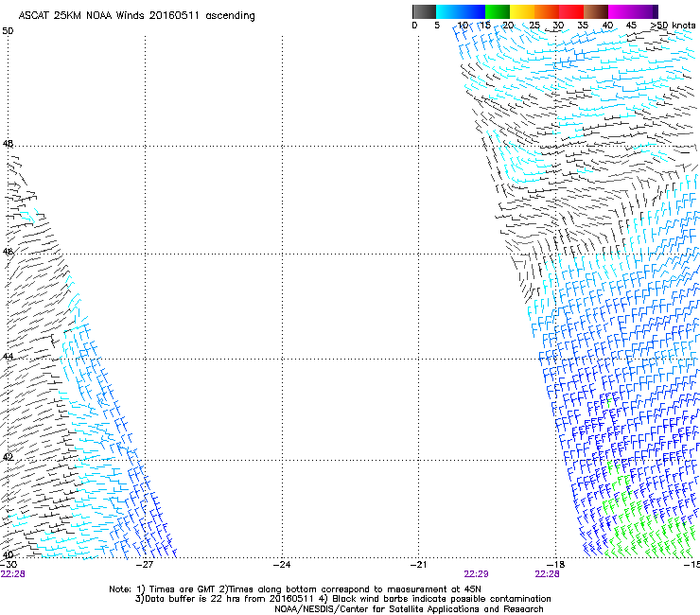Viewport: 700px width, 615px height.
Task: Select the orange 25-30 knots color bar segment
Action: pyautogui.click(x=547, y=11)
